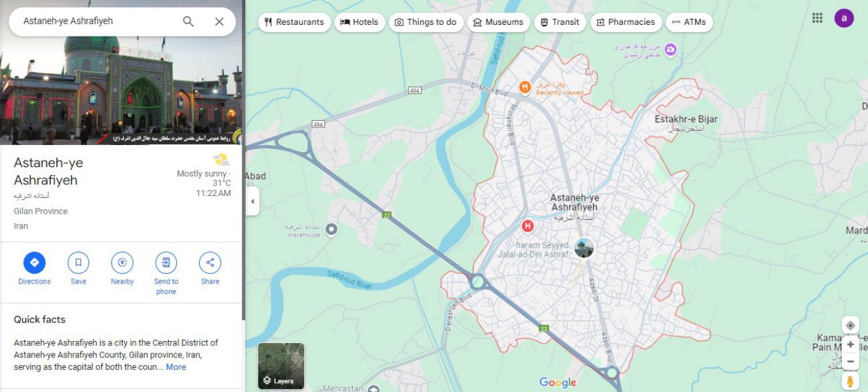Show your current location
868x392 pixels.
[850, 325]
